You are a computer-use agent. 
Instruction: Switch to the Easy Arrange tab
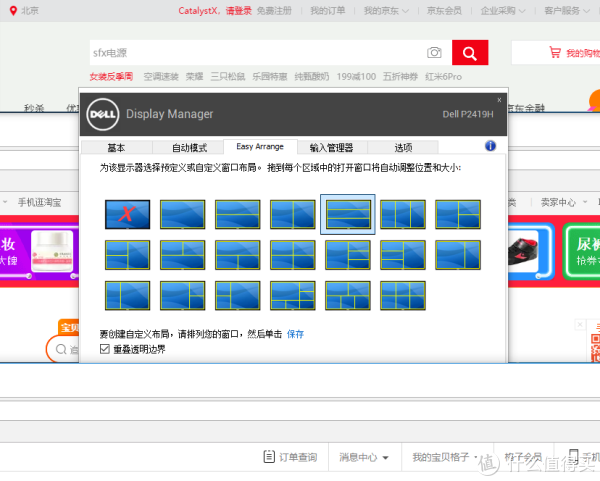[x=260, y=147]
